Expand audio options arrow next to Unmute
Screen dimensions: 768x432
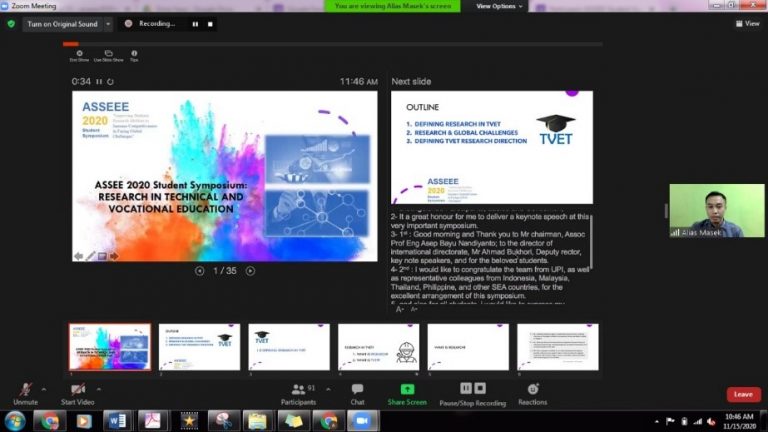(x=44, y=390)
